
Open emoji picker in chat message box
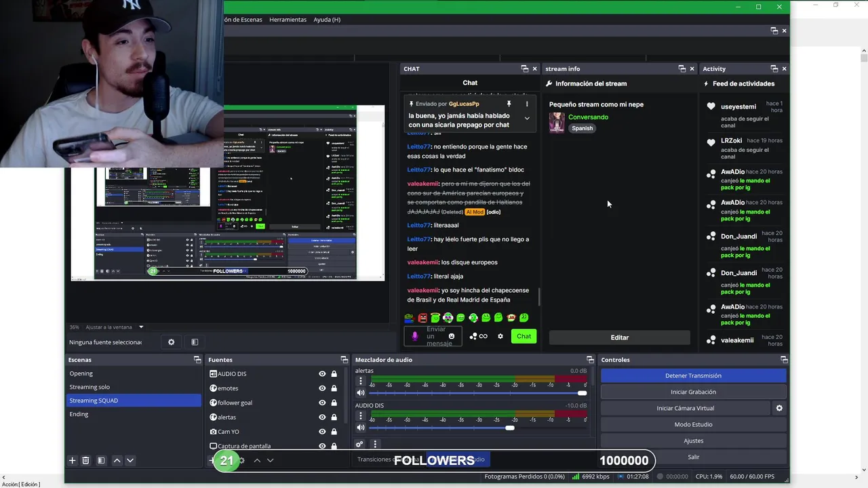coord(452,336)
